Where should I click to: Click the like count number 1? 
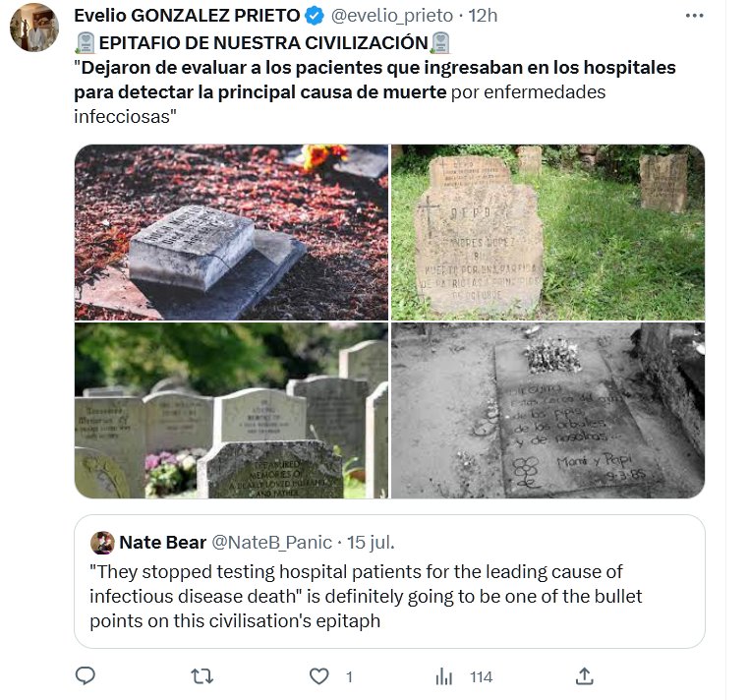click(x=349, y=677)
